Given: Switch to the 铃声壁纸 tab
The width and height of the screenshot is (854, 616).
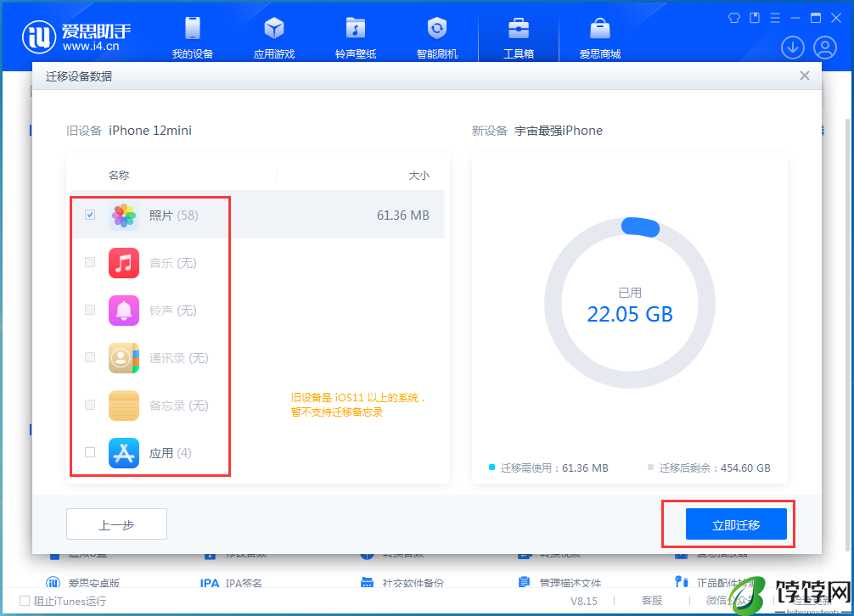Looking at the screenshot, I should (x=356, y=37).
